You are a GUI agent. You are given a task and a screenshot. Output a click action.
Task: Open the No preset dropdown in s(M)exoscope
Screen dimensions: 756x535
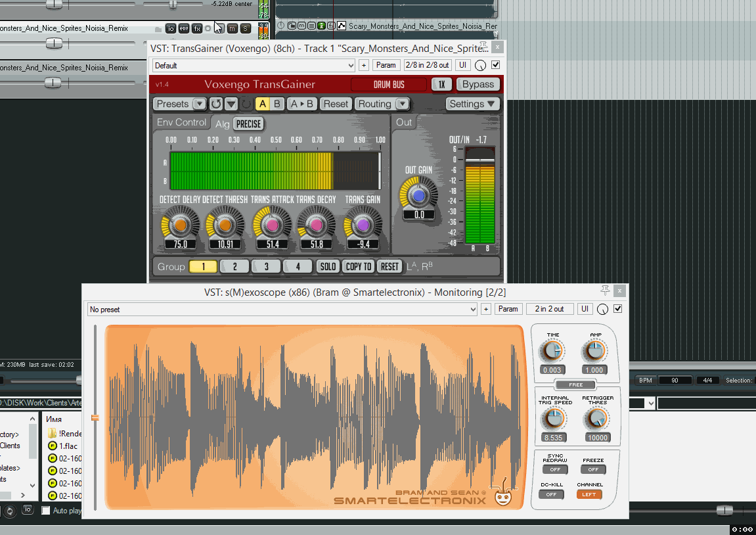[282, 309]
